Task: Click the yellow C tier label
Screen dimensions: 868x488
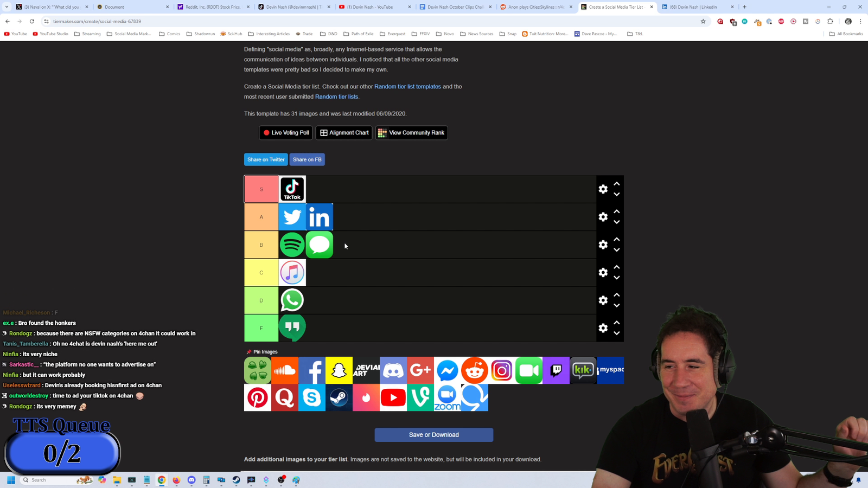Action: pos(261,272)
